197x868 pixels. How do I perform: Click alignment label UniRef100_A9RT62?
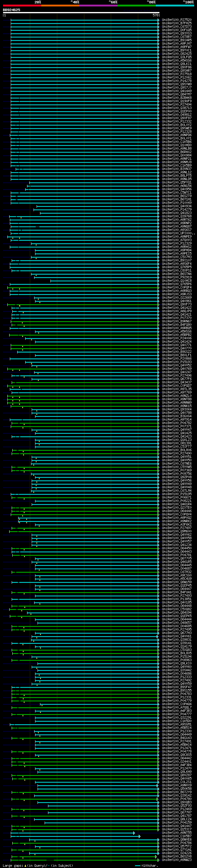177,220
